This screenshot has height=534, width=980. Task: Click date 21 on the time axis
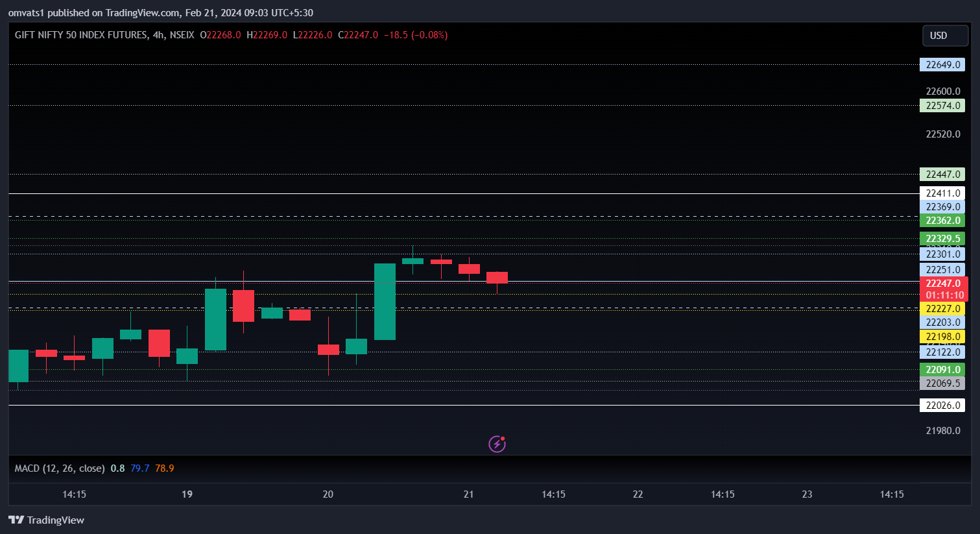(x=468, y=494)
